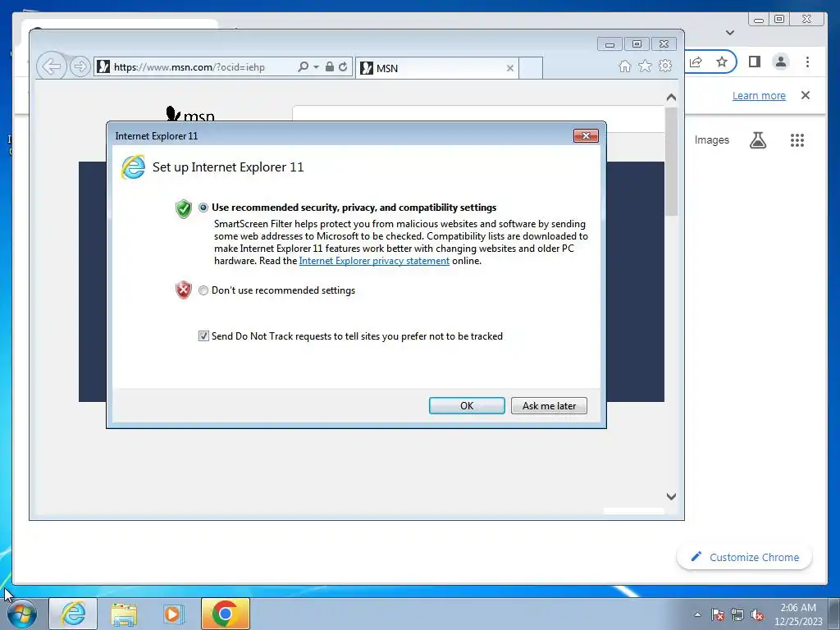Image resolution: width=840 pixels, height=630 pixels.
Task: Open Windows Start menu
Action: coord(22,614)
